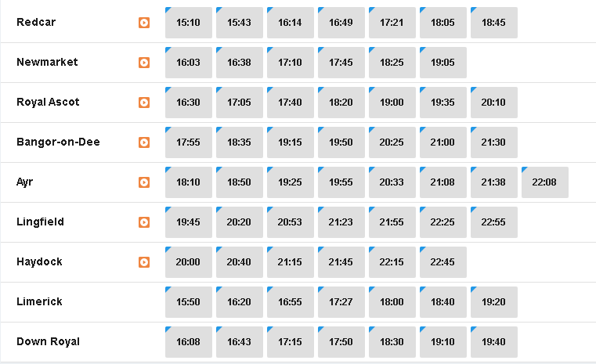Click Newmarket live video icon
Viewport: 596px width, 364px height.
pos(143,63)
